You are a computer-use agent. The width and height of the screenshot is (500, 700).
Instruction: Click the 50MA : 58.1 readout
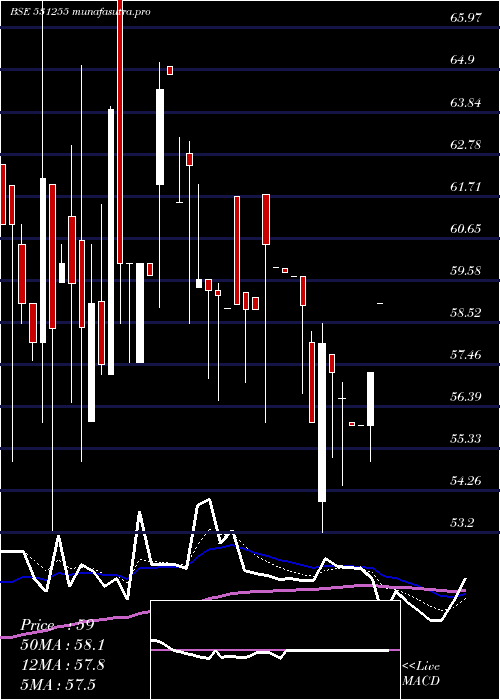coord(63,645)
